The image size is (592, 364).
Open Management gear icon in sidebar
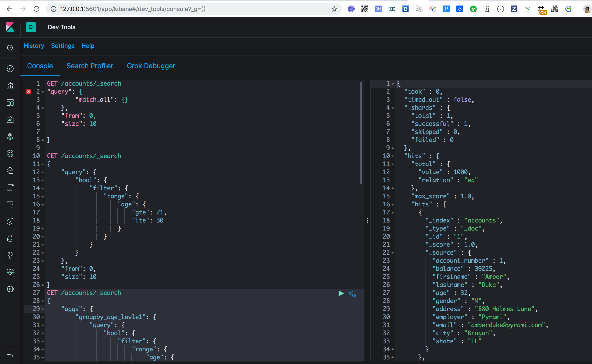(10, 289)
